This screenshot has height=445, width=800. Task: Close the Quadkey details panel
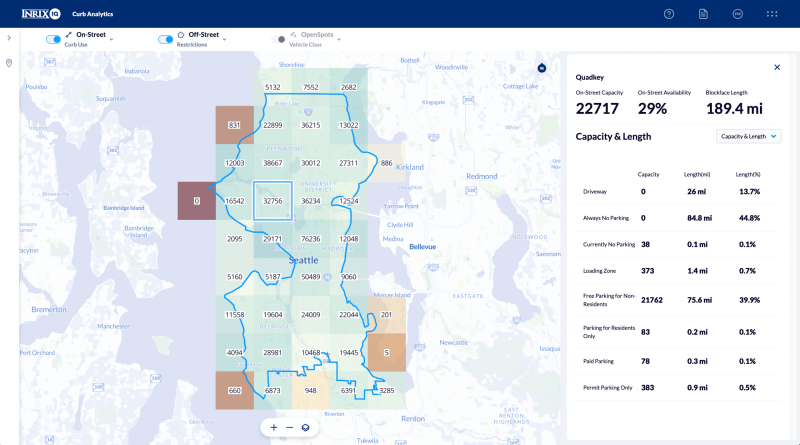coord(777,67)
